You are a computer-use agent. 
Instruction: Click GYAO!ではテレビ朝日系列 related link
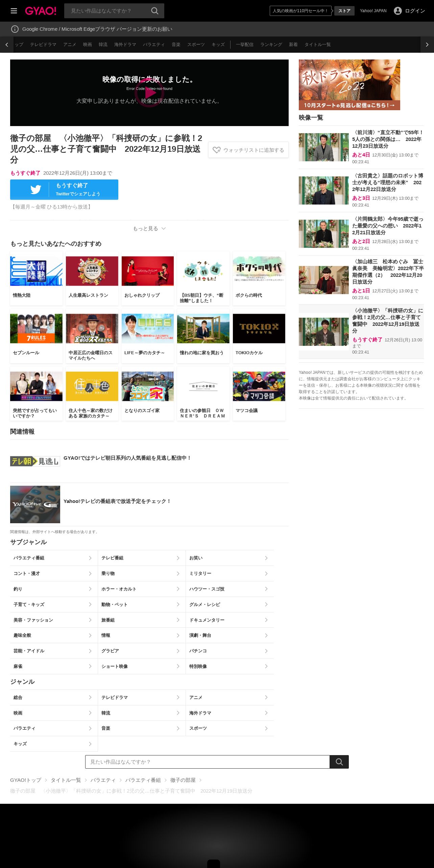(x=127, y=458)
